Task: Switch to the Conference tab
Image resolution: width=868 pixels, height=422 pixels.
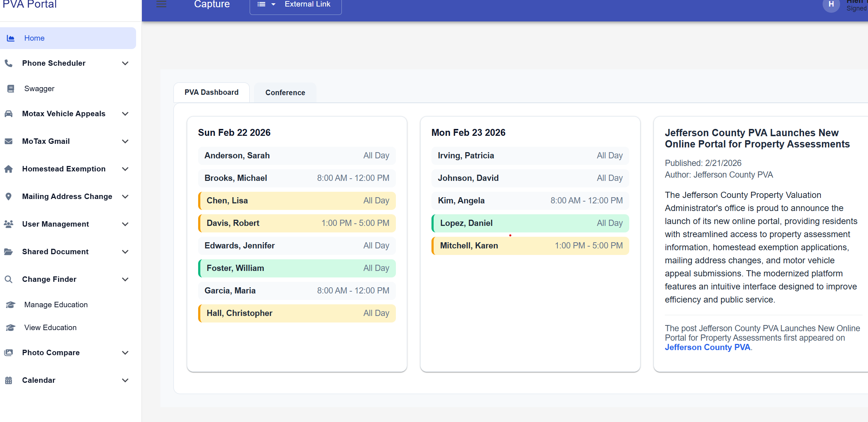Action: 285,93
